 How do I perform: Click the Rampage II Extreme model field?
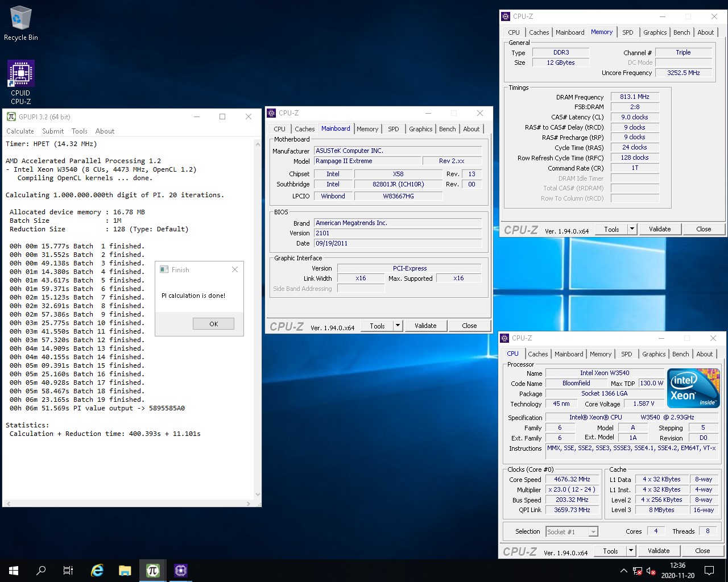tap(367, 161)
